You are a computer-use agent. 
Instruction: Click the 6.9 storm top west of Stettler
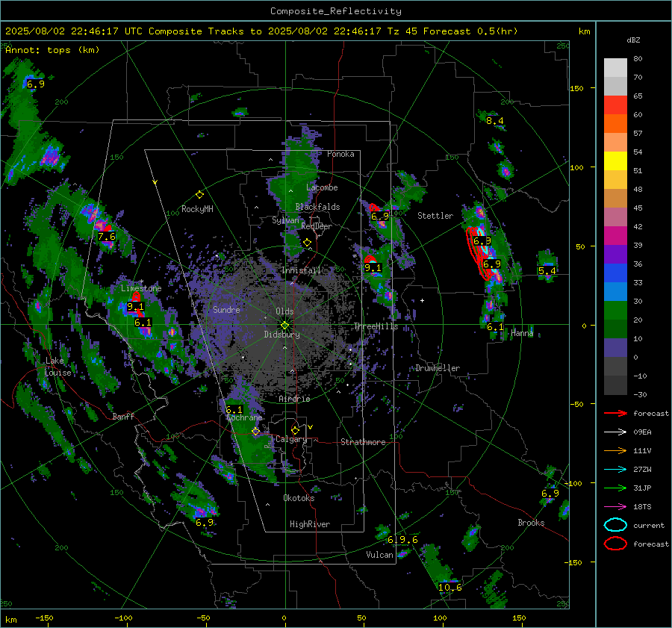(380, 217)
